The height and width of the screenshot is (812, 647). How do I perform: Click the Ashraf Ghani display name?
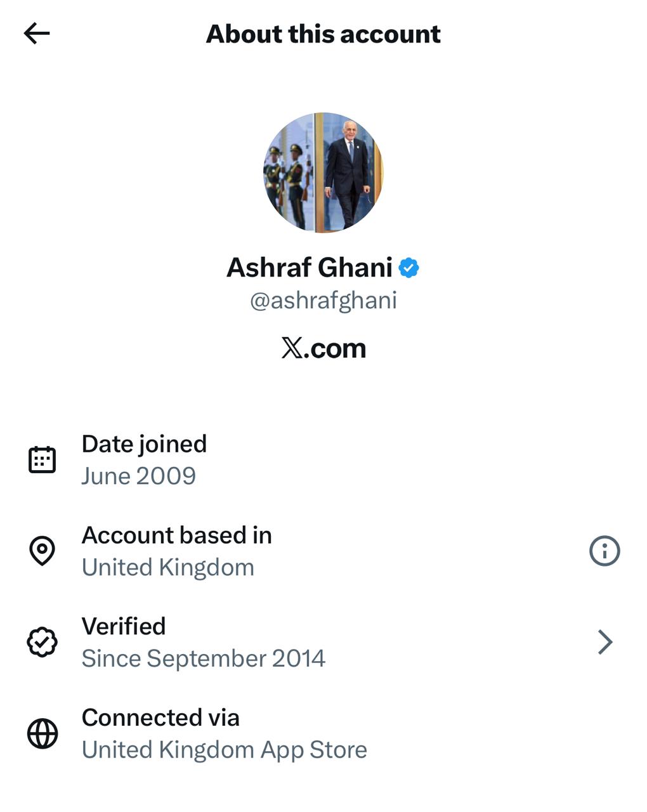[x=310, y=268]
